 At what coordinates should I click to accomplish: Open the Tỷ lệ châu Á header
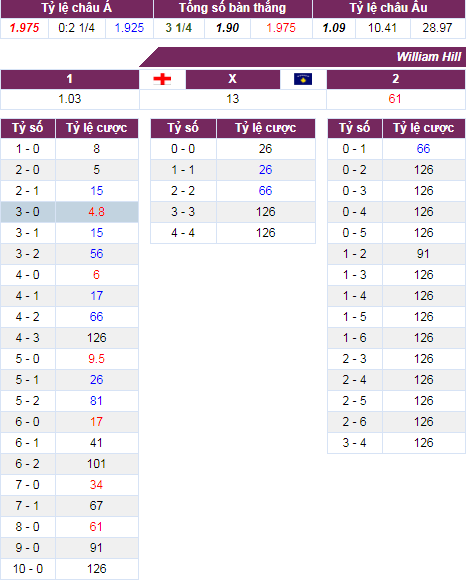click(x=77, y=9)
